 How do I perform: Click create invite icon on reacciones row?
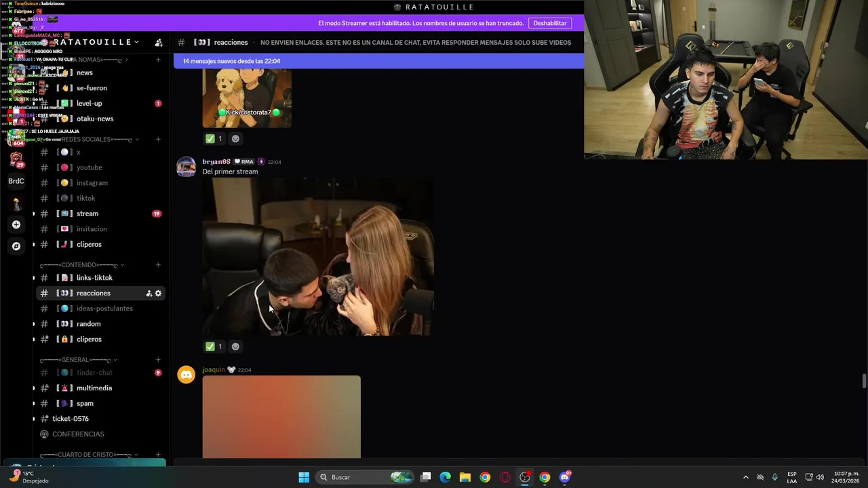(x=149, y=293)
